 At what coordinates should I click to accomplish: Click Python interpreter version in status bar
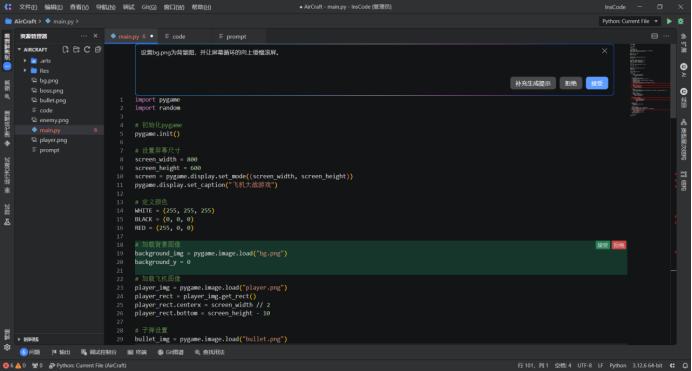pyautogui.click(x=647, y=365)
